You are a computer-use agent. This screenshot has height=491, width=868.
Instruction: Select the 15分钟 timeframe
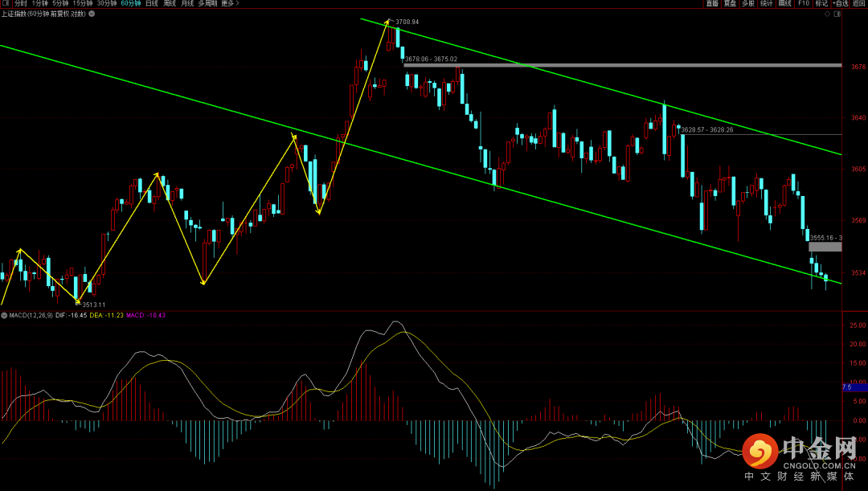click(x=83, y=3)
